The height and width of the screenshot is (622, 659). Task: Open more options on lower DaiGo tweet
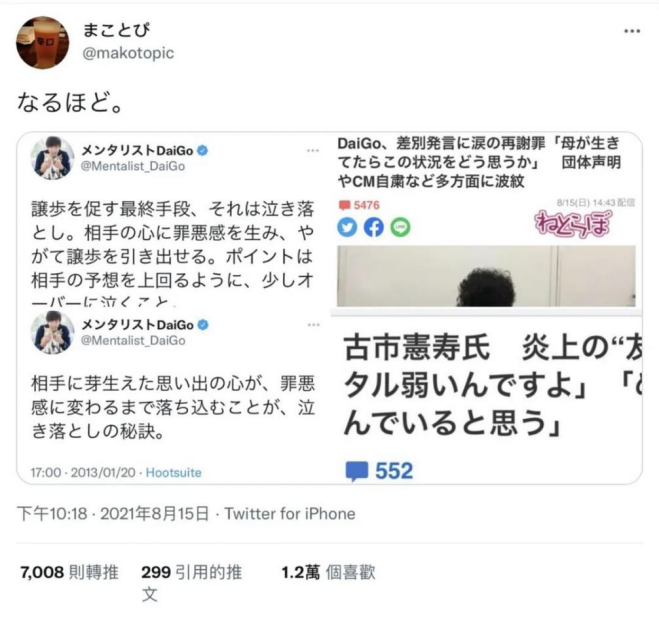coord(314,325)
